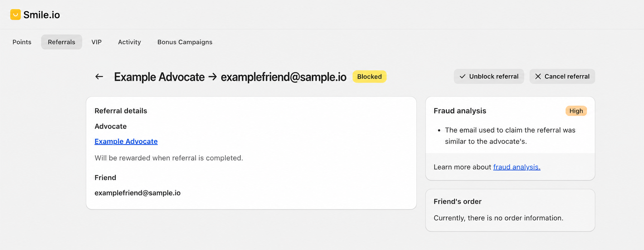Click the Blocked status badge

369,77
